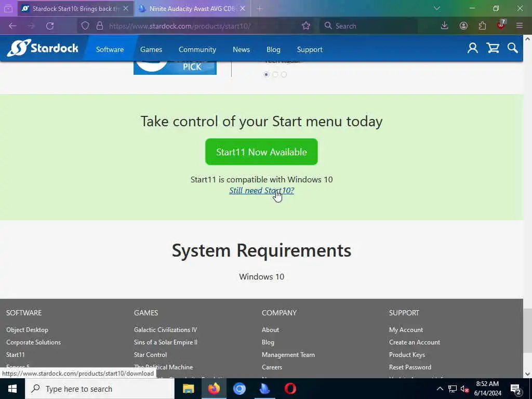Go back with the browser back arrow
Screen dimensions: 532x399
(x=12, y=26)
